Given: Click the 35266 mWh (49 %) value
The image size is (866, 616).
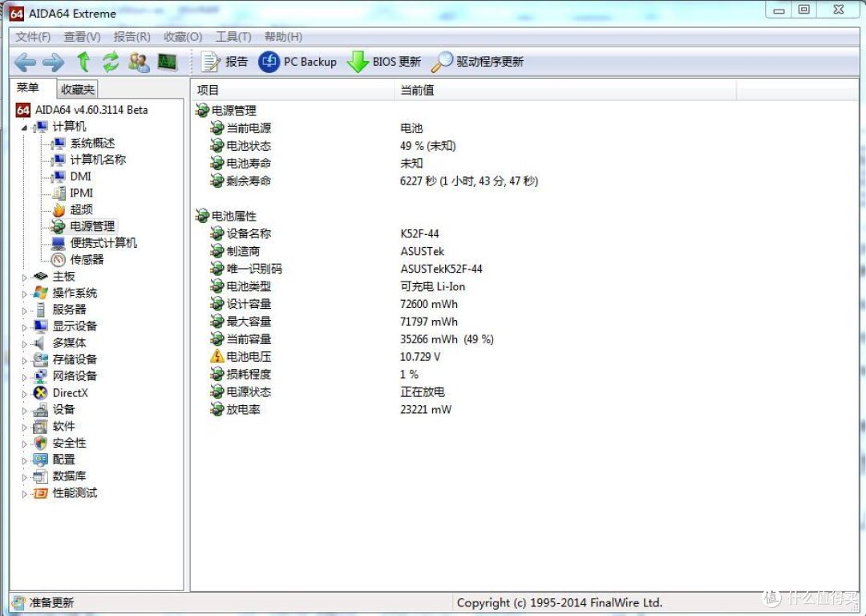Looking at the screenshot, I should (447, 339).
